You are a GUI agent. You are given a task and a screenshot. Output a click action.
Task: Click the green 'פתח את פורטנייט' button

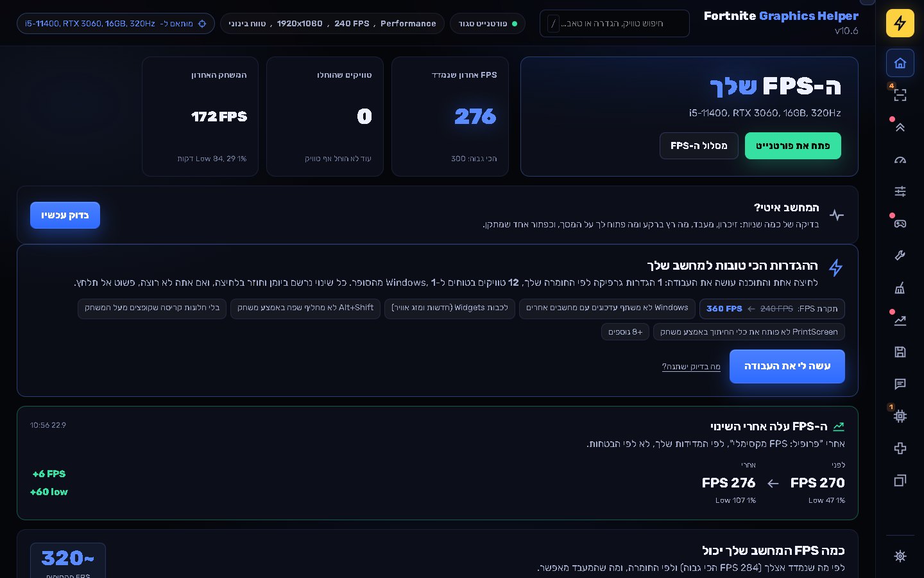coord(792,146)
